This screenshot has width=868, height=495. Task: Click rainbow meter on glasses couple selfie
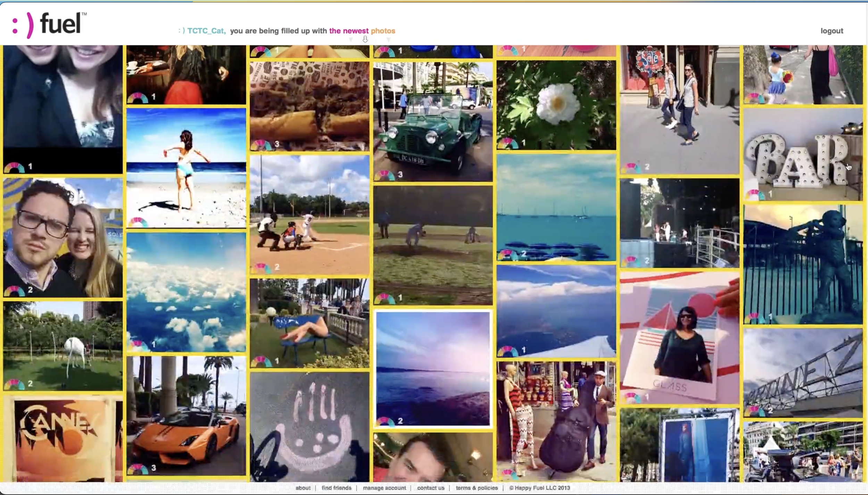(14, 291)
